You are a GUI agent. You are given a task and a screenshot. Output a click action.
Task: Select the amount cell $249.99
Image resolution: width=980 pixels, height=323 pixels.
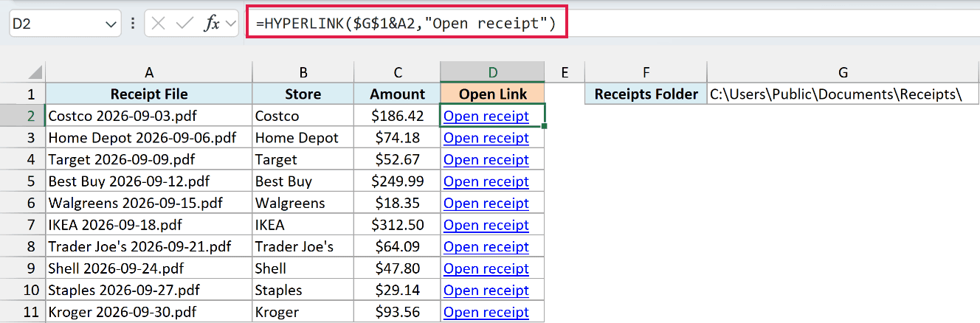[397, 181]
